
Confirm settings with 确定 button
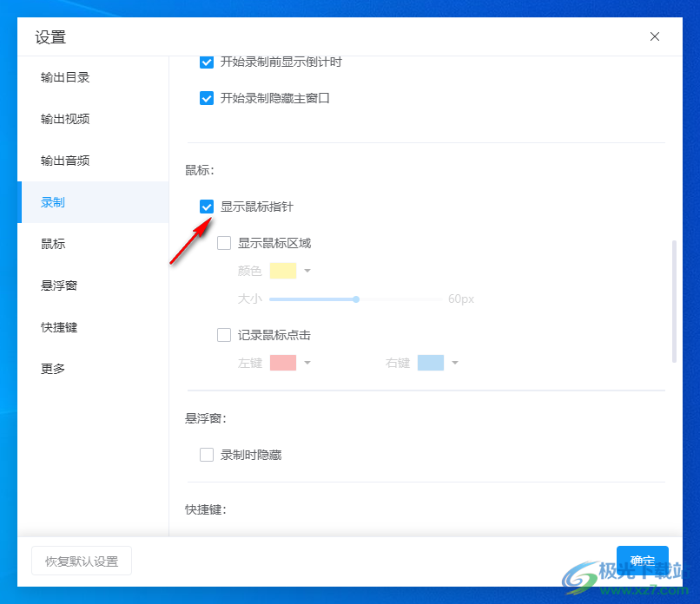click(643, 561)
